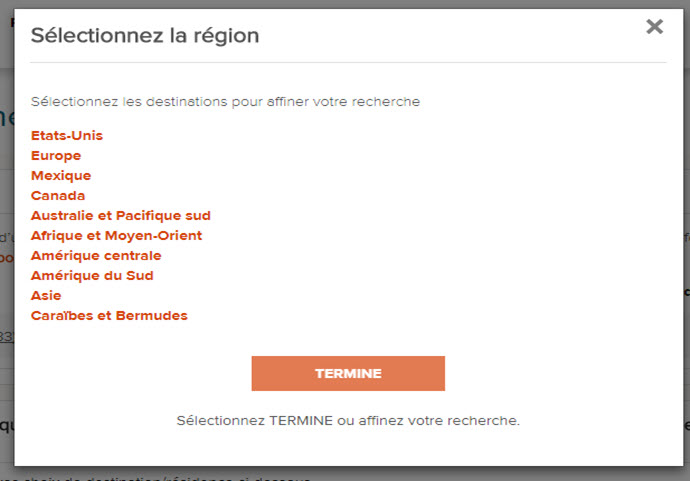Open Australie et Pacifique sud region
This screenshot has height=481, width=690.
(121, 216)
